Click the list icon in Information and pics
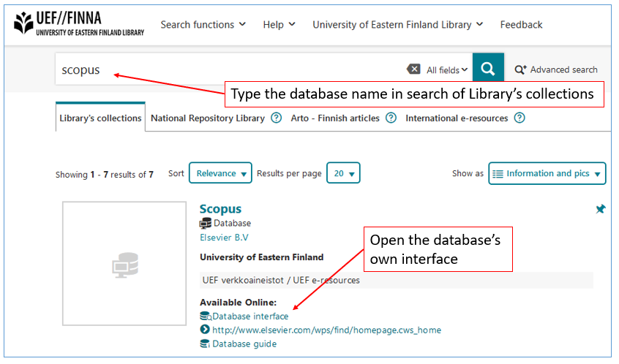This screenshot has width=619, height=364. 498,174
